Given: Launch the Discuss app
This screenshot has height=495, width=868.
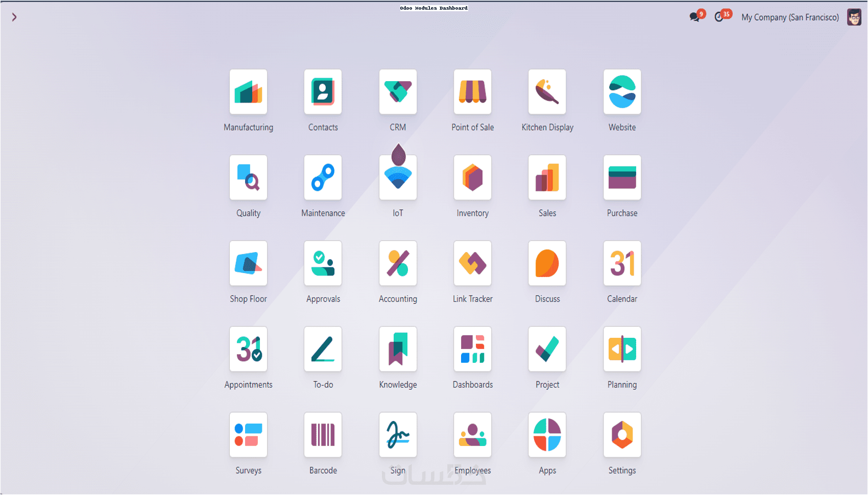Looking at the screenshot, I should (x=547, y=263).
